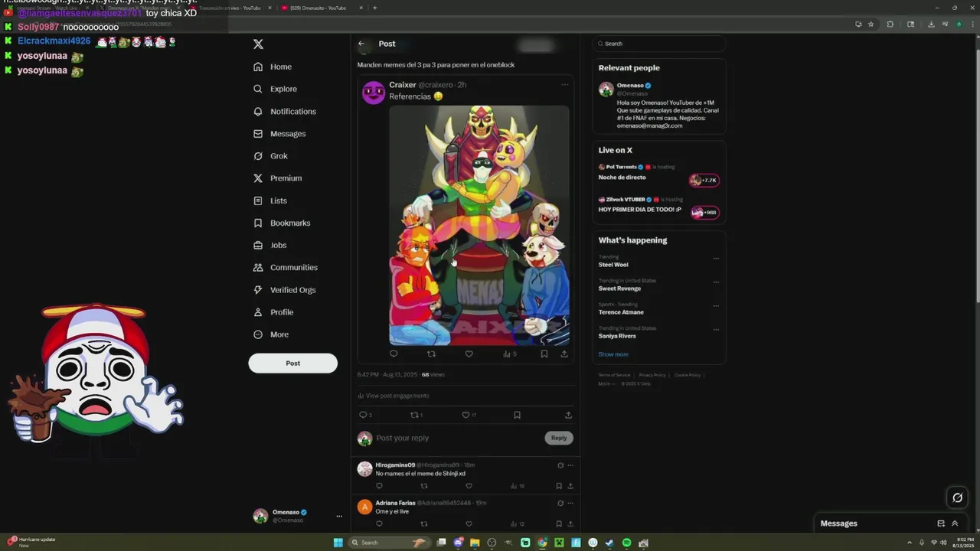The width and height of the screenshot is (980, 551).
Task: Open options for Terence Atmane trend
Action: (x=716, y=306)
